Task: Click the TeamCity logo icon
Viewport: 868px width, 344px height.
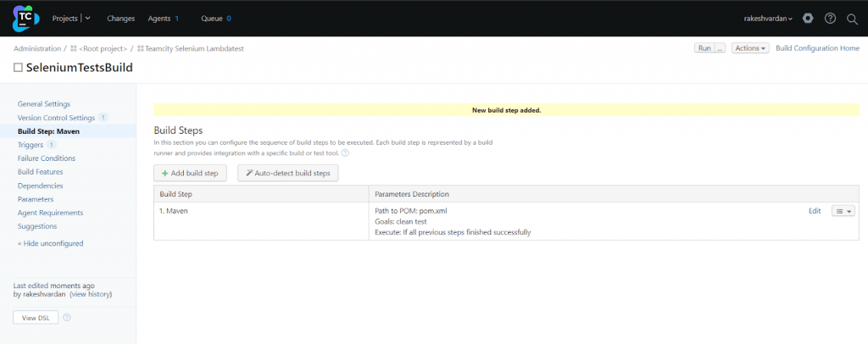Action: (26, 18)
